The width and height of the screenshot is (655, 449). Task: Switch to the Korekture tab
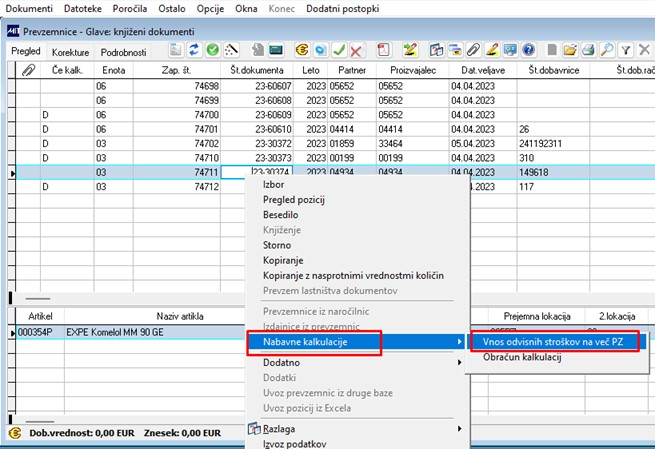(x=69, y=50)
